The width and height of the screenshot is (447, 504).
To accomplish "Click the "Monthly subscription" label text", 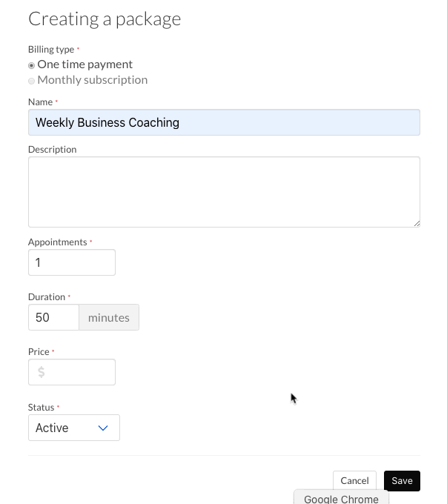I will click(93, 80).
